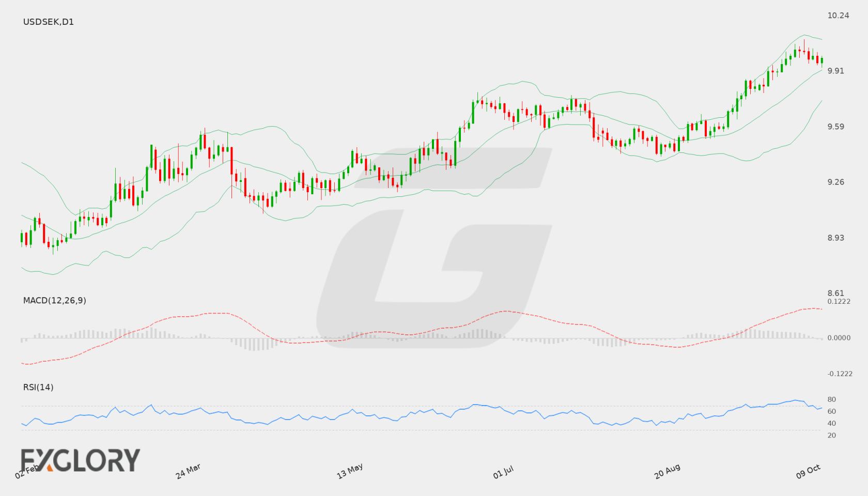Click the RSI 40 level label

click(x=832, y=423)
